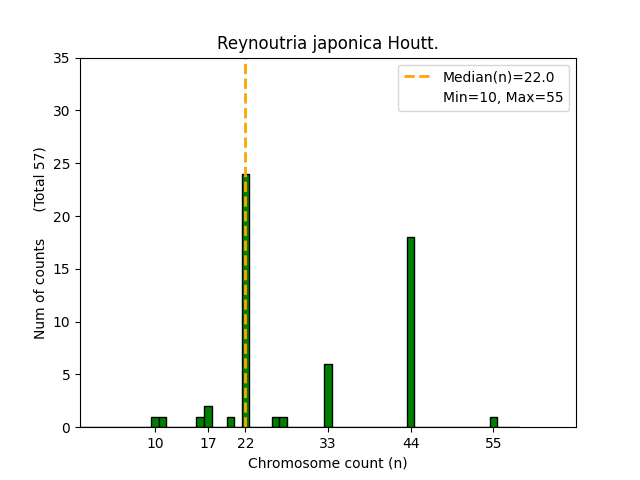
Task: Click the x-axis tick label 10
Action: click(x=155, y=443)
